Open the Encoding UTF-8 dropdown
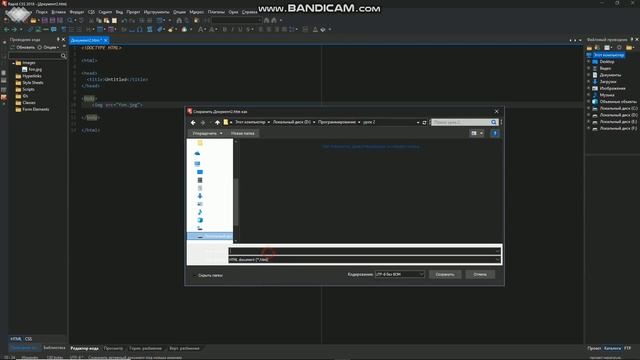The width and height of the screenshot is (640, 360). (400, 274)
